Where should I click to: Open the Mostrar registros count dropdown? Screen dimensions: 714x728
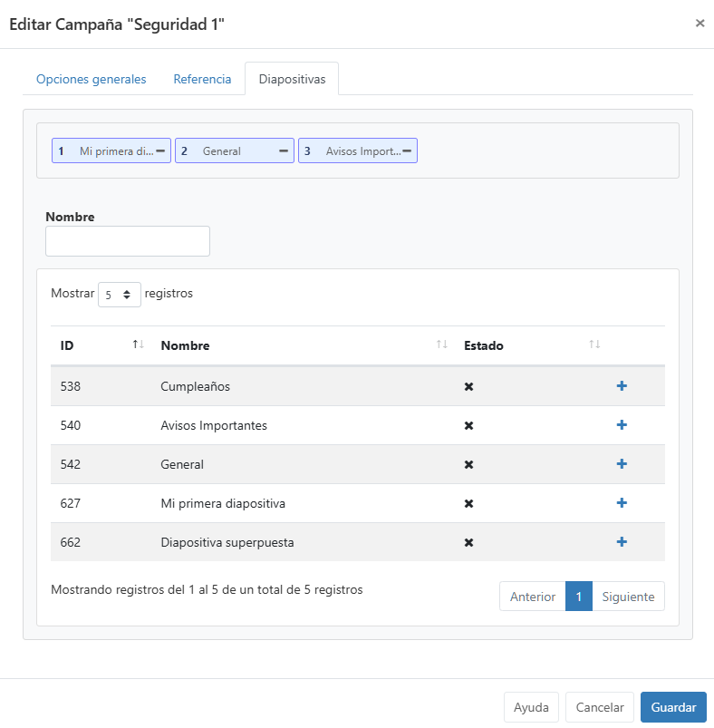pos(120,295)
